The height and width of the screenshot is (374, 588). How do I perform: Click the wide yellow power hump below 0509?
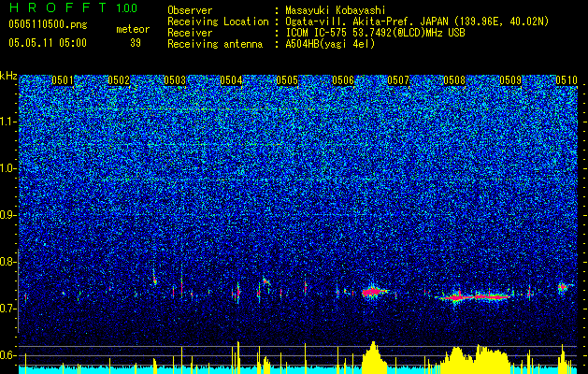coord(492,359)
